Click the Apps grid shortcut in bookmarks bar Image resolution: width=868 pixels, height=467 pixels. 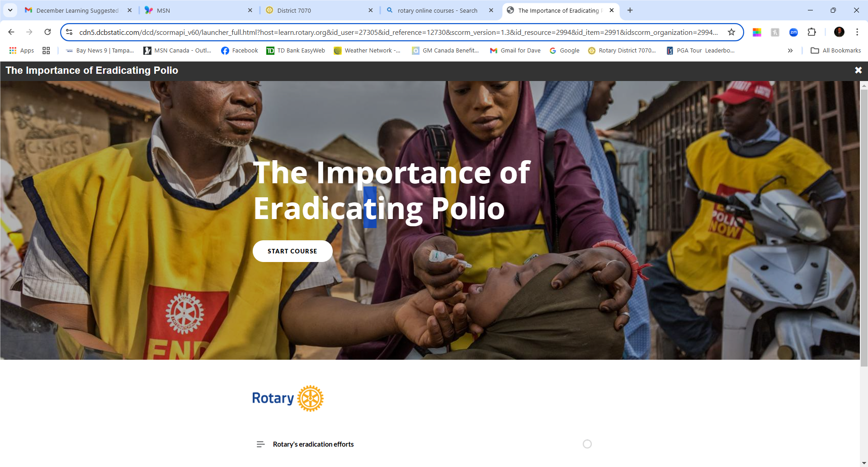(22, 51)
